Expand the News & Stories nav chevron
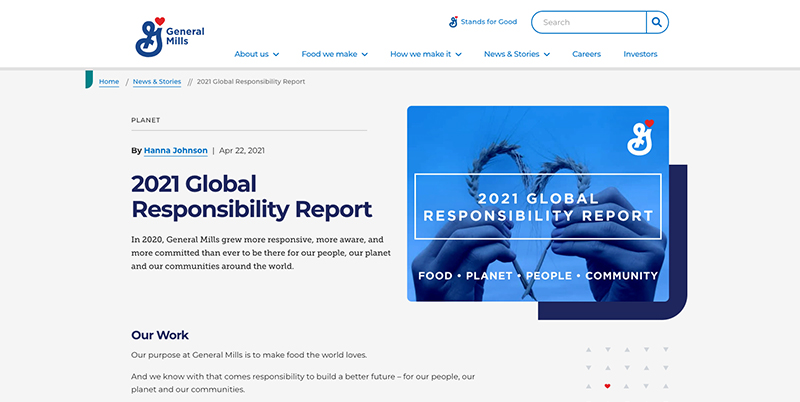 coord(547,55)
